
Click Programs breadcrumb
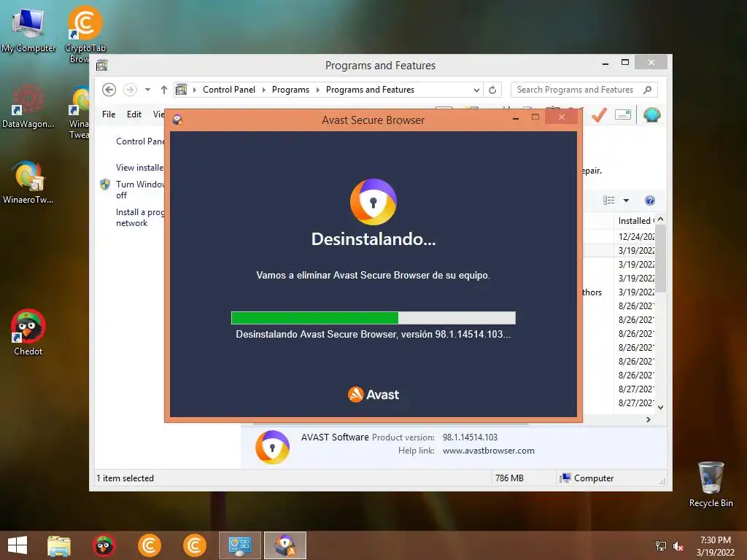point(290,90)
